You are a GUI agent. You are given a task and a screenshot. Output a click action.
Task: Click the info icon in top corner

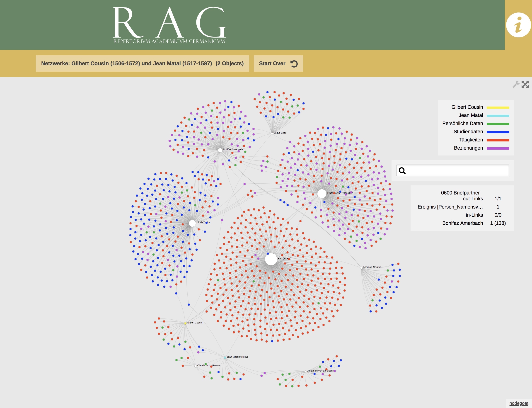[518, 25]
